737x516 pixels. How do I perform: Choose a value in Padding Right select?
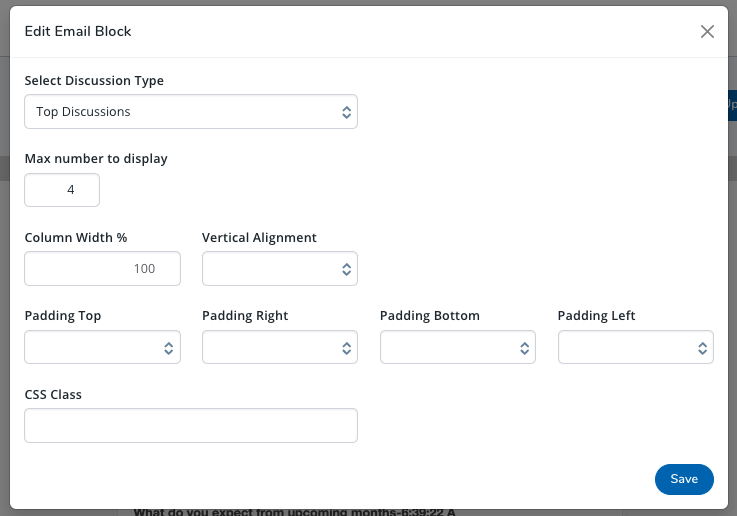279,347
